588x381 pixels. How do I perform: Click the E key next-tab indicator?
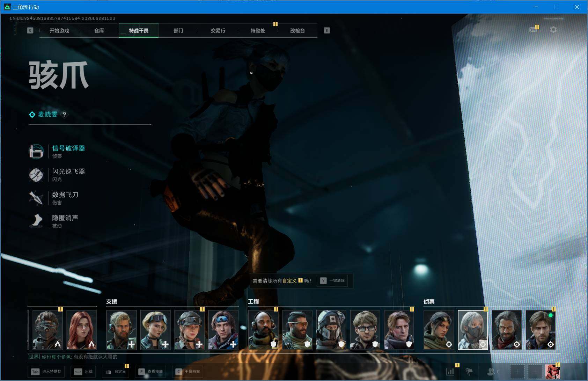[326, 30]
